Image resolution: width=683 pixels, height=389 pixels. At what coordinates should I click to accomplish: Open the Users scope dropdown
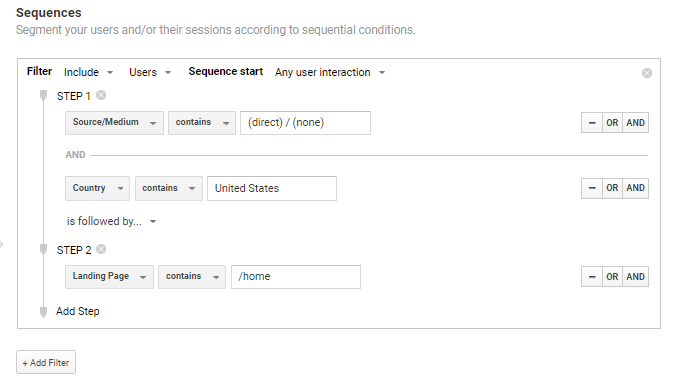pyautogui.click(x=150, y=72)
